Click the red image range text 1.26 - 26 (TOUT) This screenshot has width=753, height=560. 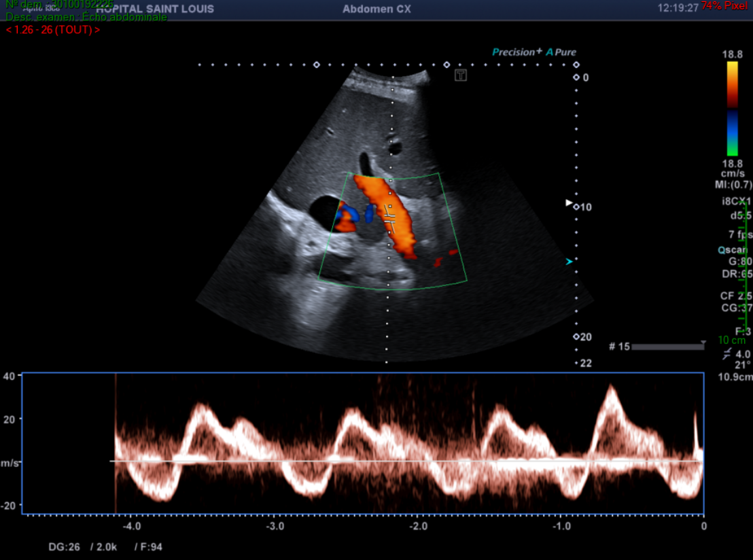coord(53,30)
